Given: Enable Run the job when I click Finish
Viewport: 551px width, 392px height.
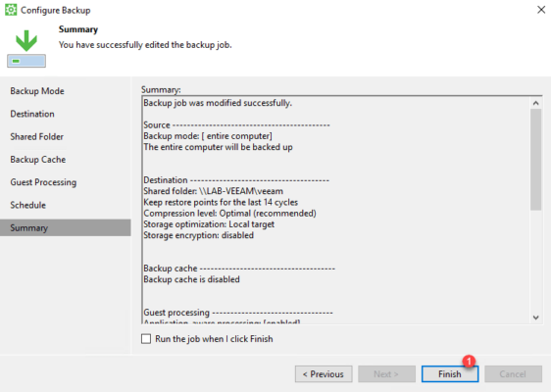Looking at the screenshot, I should point(146,339).
